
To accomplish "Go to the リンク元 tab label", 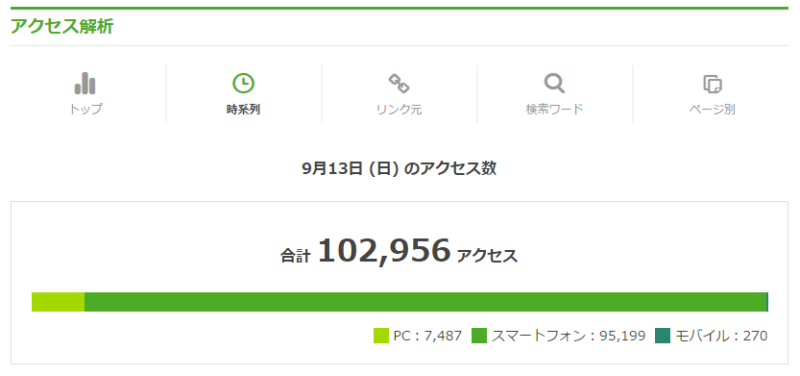I will click(399, 109).
